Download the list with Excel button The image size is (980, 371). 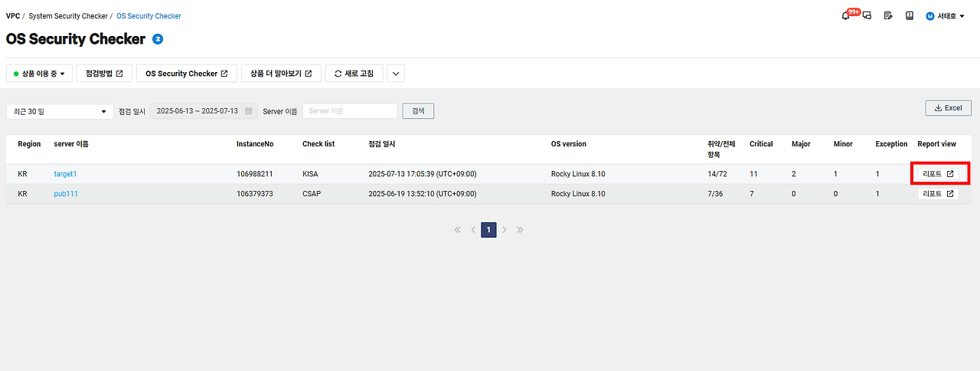pos(948,108)
